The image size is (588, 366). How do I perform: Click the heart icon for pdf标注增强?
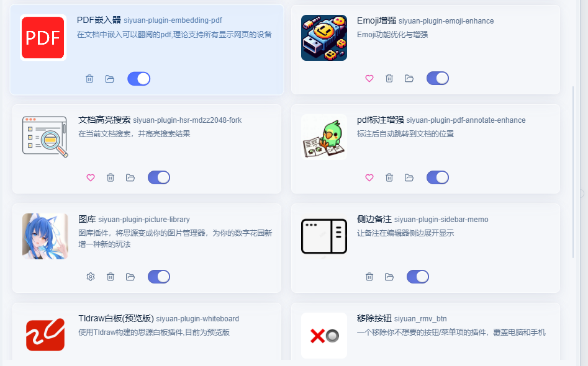369,177
